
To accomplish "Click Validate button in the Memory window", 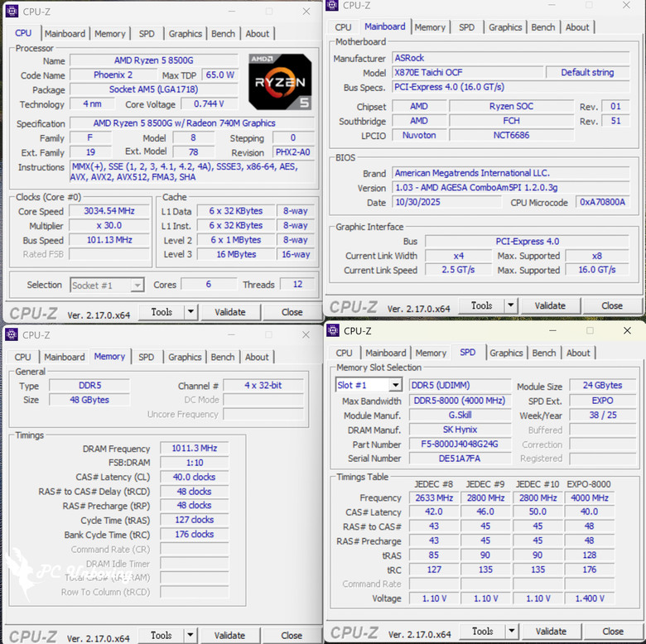I will 229,636.
